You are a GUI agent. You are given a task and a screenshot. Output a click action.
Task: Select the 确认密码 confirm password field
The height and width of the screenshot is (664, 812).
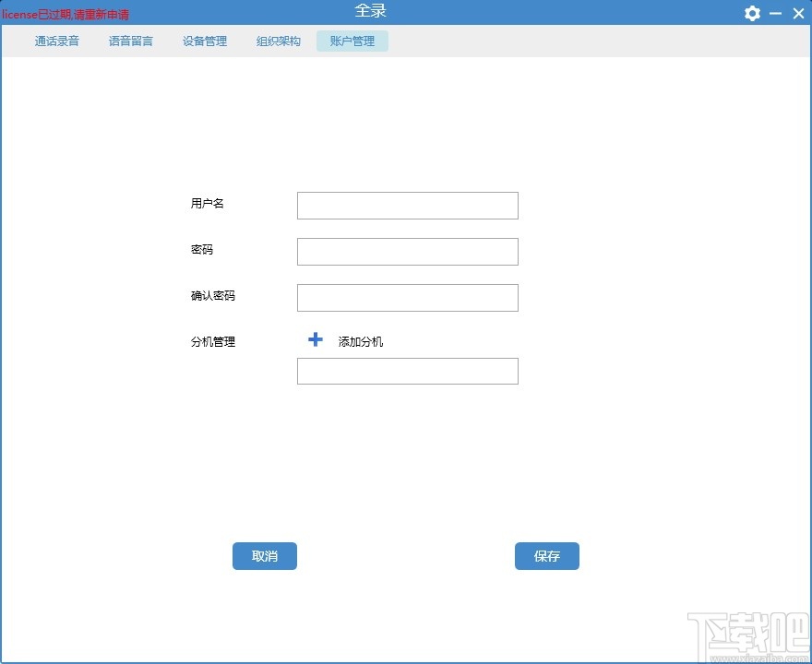[407, 297]
